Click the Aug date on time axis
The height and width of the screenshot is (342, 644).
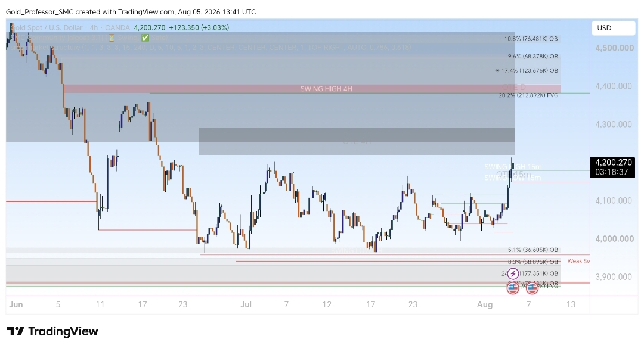pos(485,304)
